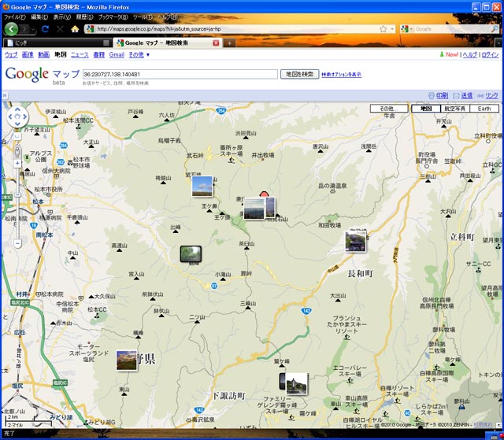Switch map view to 地図
The height and width of the screenshot is (440, 504).
click(x=426, y=109)
